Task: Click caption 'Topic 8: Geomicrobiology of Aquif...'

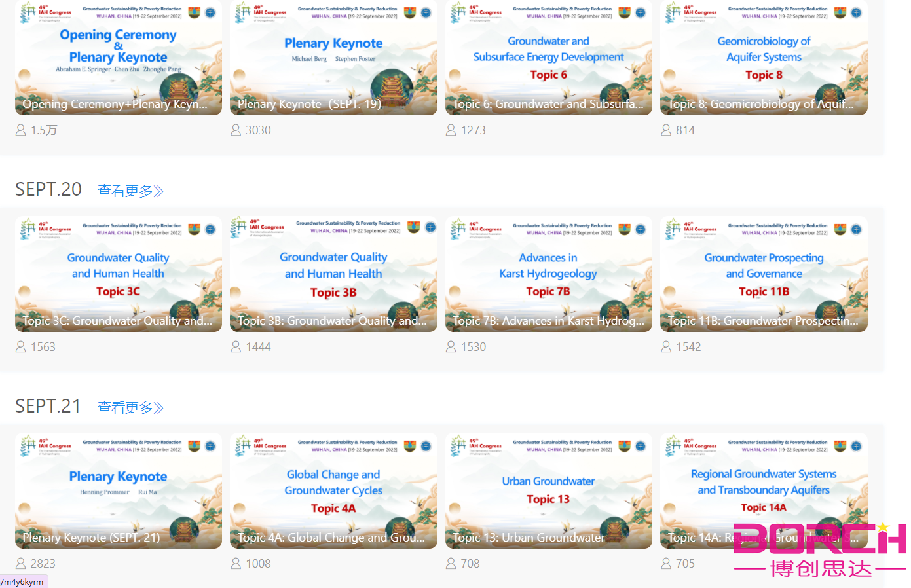Action: [x=760, y=104]
